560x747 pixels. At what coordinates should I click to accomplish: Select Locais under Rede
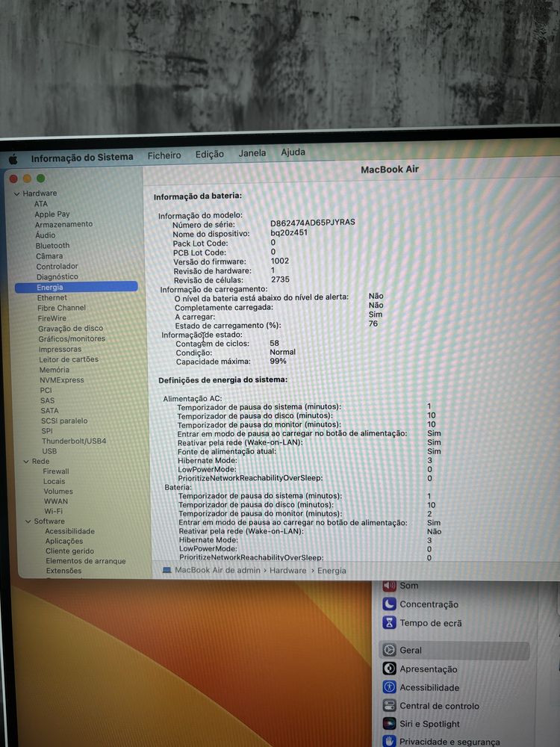(x=55, y=482)
